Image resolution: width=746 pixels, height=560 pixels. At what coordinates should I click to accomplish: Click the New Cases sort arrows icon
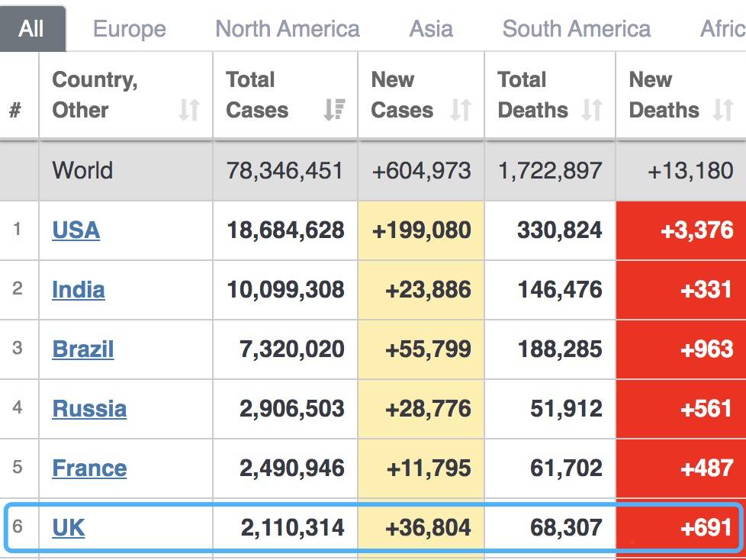click(x=460, y=110)
